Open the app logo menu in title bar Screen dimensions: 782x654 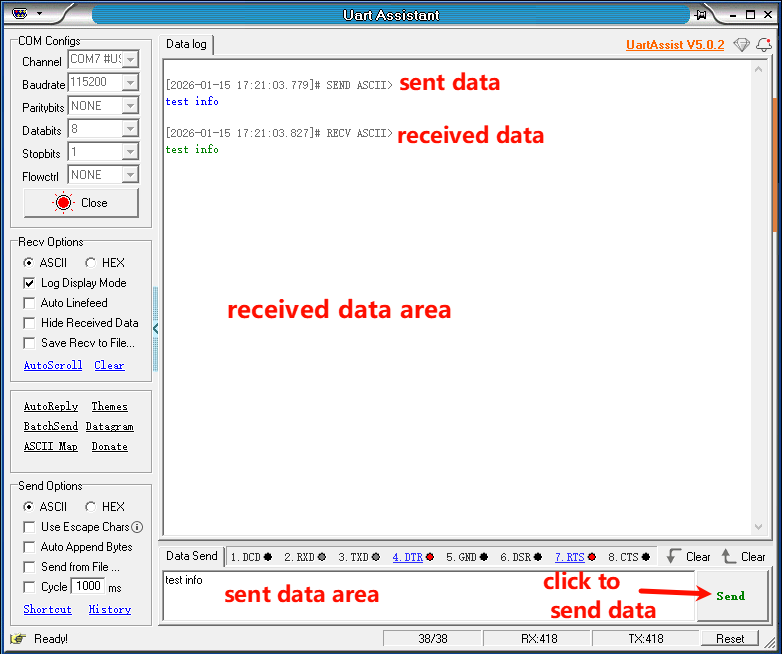click(19, 14)
